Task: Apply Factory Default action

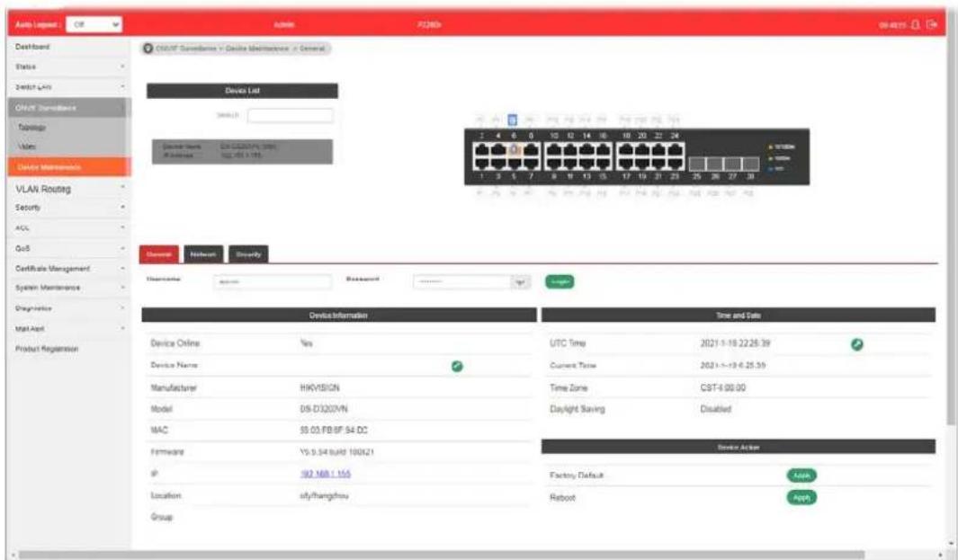Action: [x=801, y=476]
